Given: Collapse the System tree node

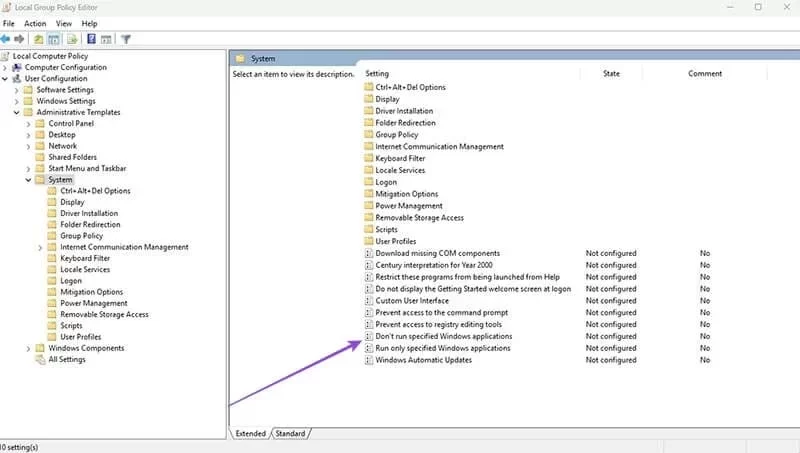Looking at the screenshot, I should (28, 180).
